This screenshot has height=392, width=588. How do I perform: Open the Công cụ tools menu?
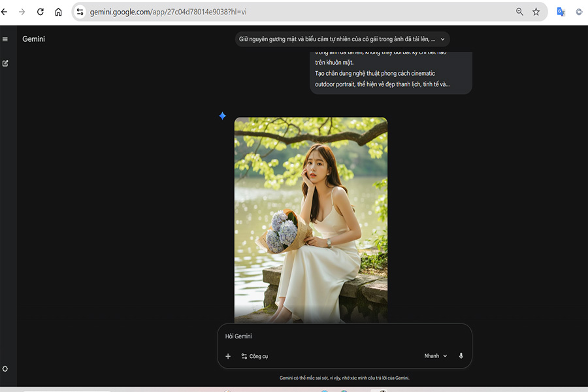coord(255,356)
